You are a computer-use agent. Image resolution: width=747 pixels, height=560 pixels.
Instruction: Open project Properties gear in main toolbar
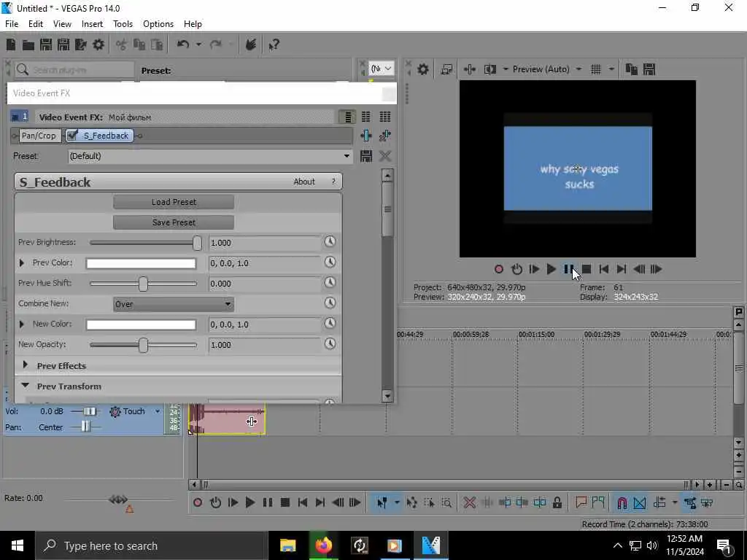coord(98,44)
